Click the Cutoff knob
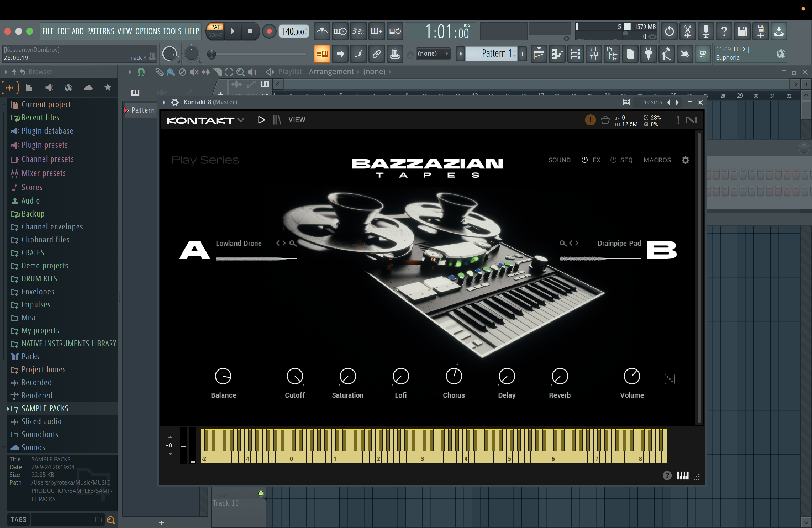 tap(294, 376)
